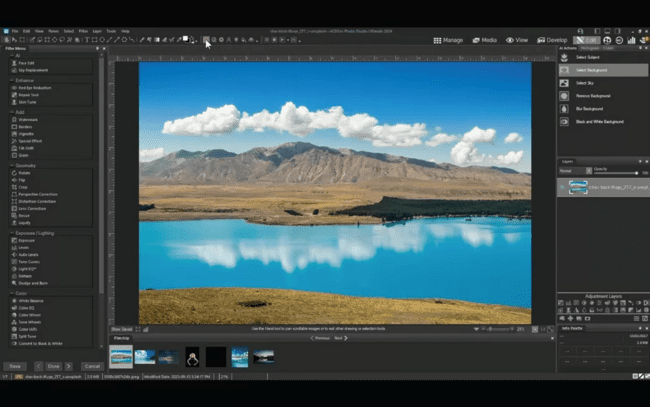Click the Black and White Background icon
This screenshot has width=650, height=407.
tap(564, 121)
